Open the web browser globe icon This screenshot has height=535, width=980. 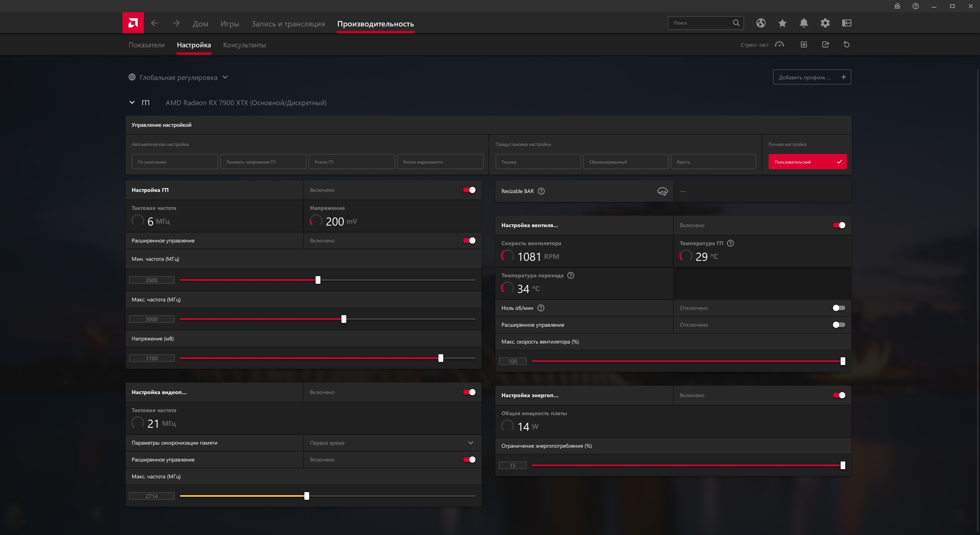(761, 23)
